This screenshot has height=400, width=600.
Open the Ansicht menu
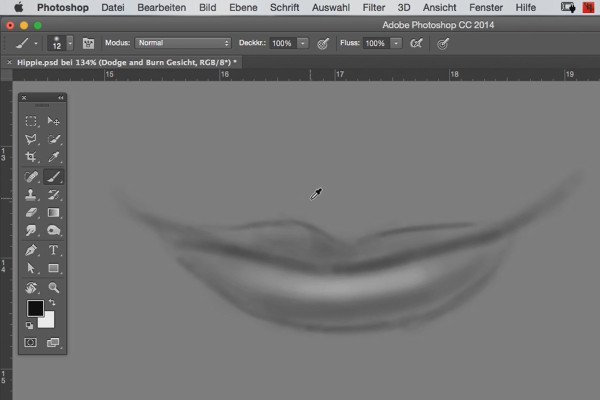[439, 7]
